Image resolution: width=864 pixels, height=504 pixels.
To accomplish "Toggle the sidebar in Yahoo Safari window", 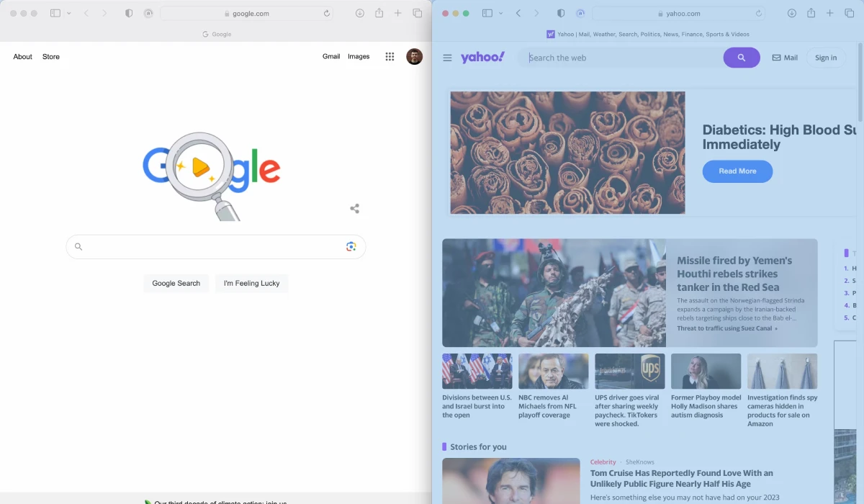I will click(487, 14).
